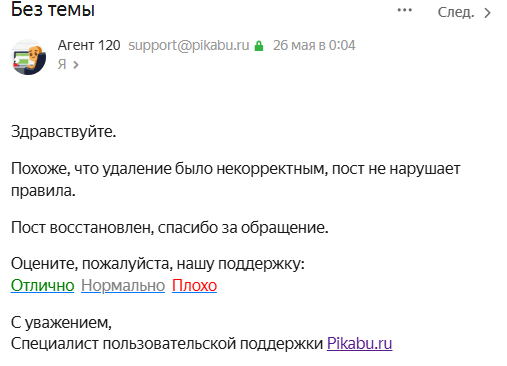Image resolution: width=507 pixels, height=366 pixels.
Task: Click the signature line С уважением
Action: tap(61, 323)
